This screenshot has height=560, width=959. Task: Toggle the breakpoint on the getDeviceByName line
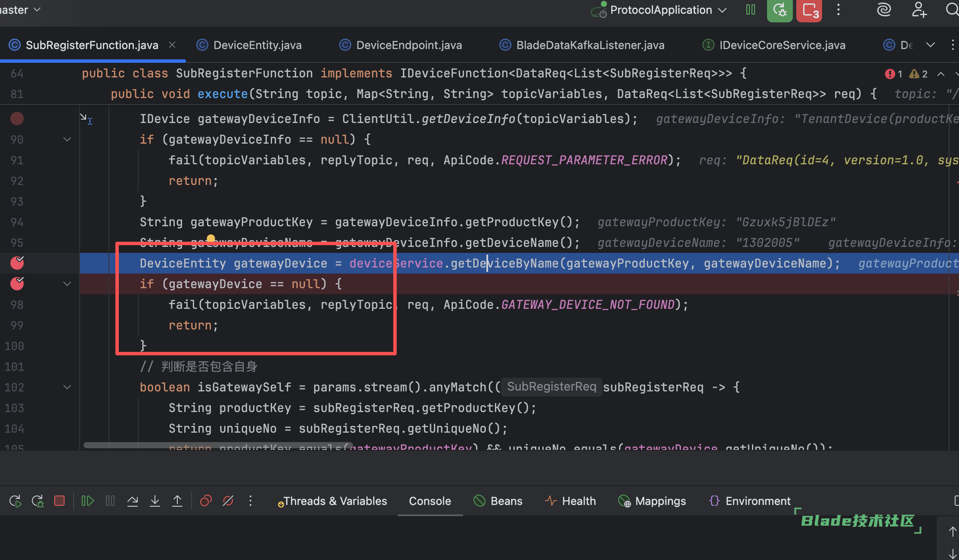pos(17,263)
